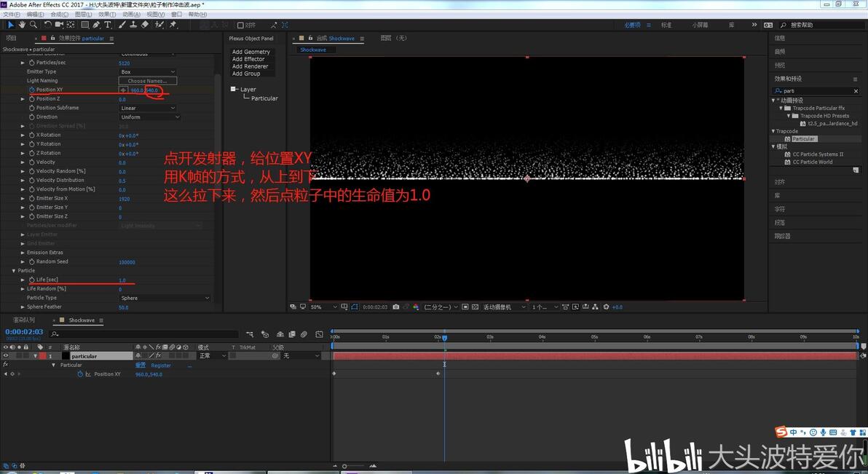Viewport: 868px width, 474px height.
Task: Select the Brush tool
Action: point(122,25)
